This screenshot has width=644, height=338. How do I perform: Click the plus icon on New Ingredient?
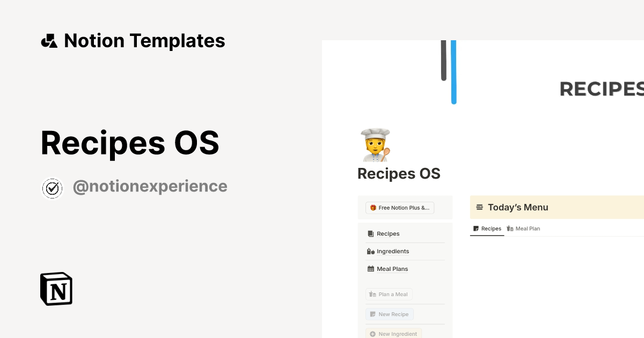(x=372, y=333)
